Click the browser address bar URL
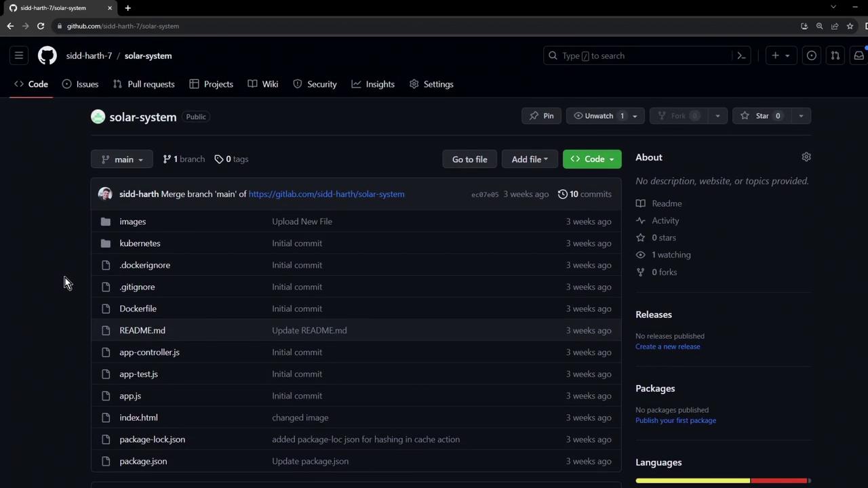The width and height of the screenshot is (868, 488). 123,26
